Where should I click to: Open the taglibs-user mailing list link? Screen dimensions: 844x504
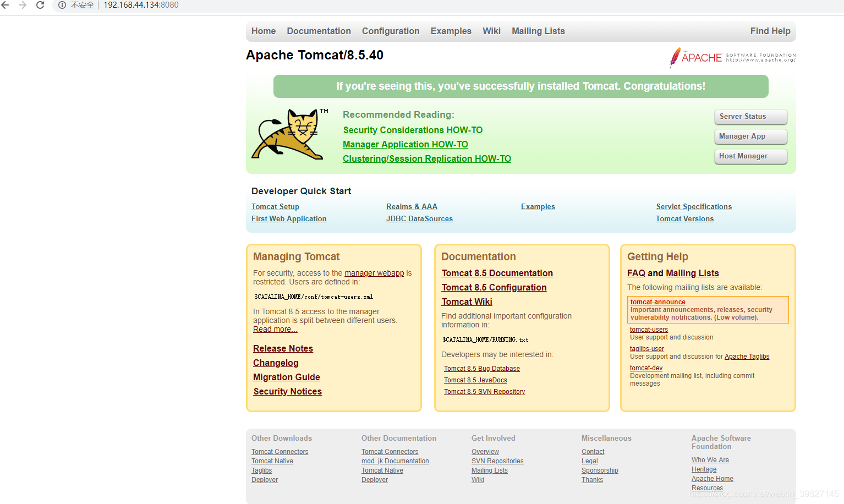pyautogui.click(x=647, y=349)
